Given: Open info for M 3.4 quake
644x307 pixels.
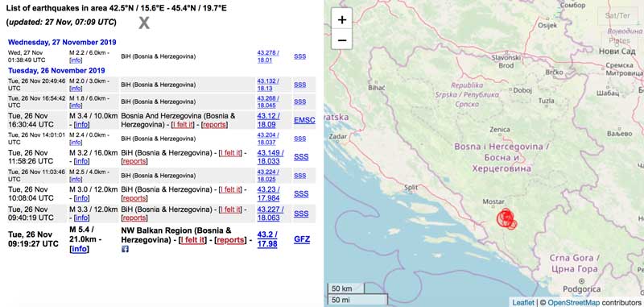Looking at the screenshot, I should point(81,125).
